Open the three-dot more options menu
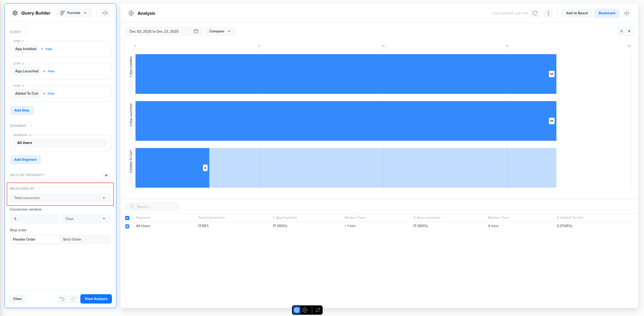 coord(548,13)
